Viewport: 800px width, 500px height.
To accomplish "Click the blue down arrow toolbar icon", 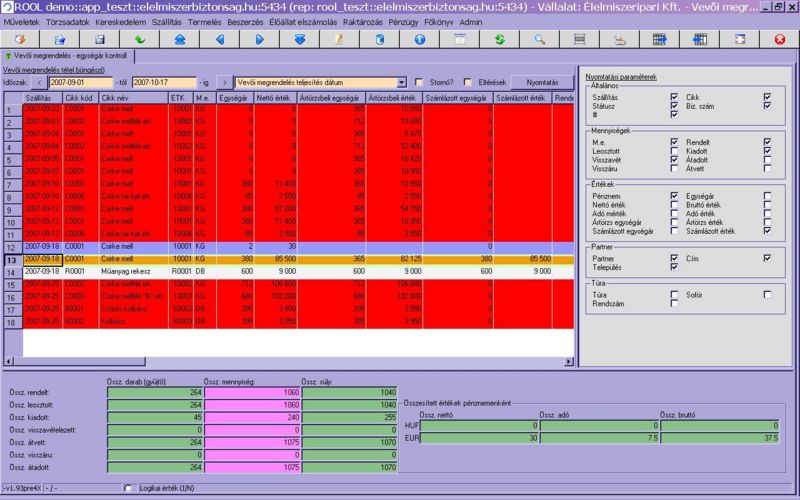I will [299, 39].
